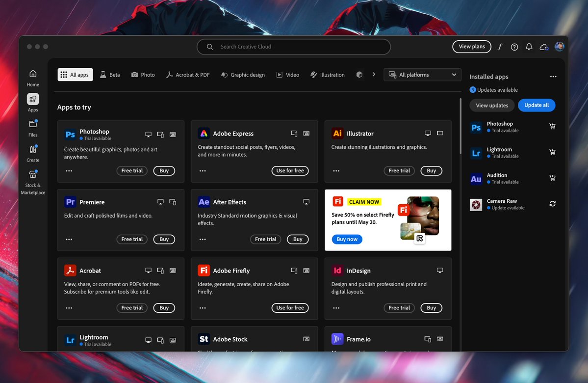Start InDesign Free trial
The width and height of the screenshot is (588, 383).
pos(399,307)
